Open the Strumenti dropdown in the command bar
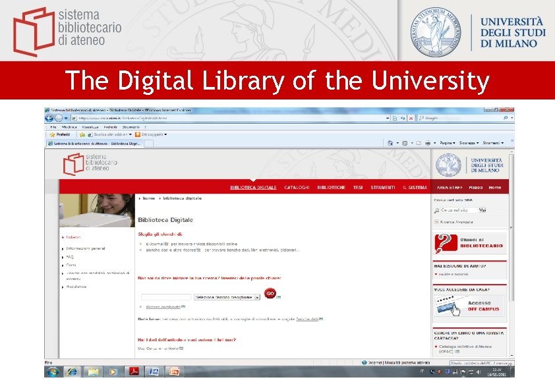This screenshot has height=392, width=555. (493, 143)
